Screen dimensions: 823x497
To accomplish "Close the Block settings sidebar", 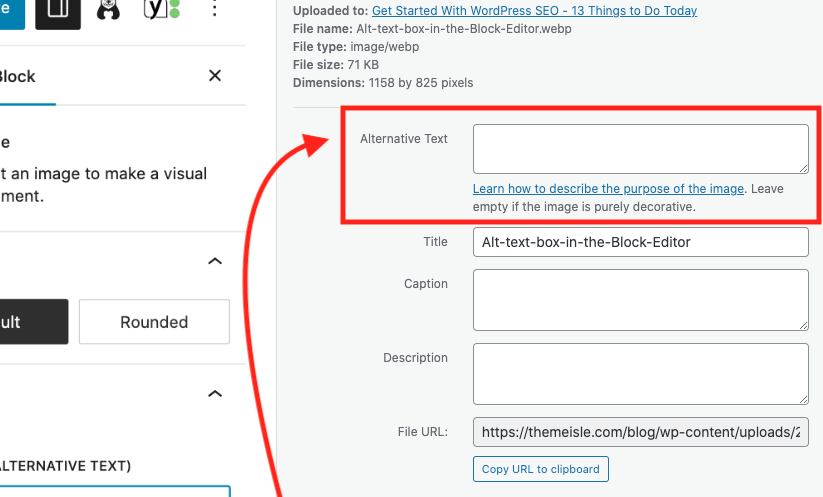I will tap(215, 76).
